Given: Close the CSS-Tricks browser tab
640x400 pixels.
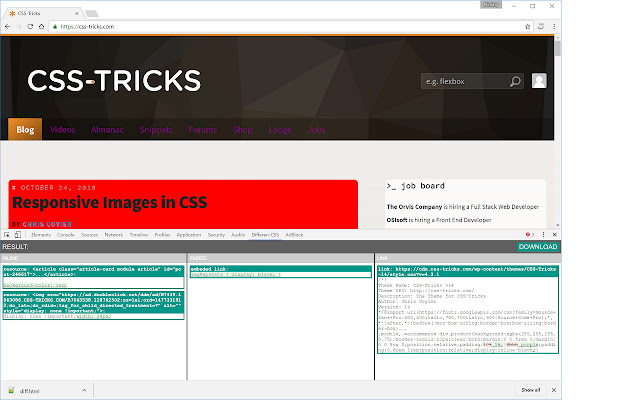Looking at the screenshot, I should [76, 13].
